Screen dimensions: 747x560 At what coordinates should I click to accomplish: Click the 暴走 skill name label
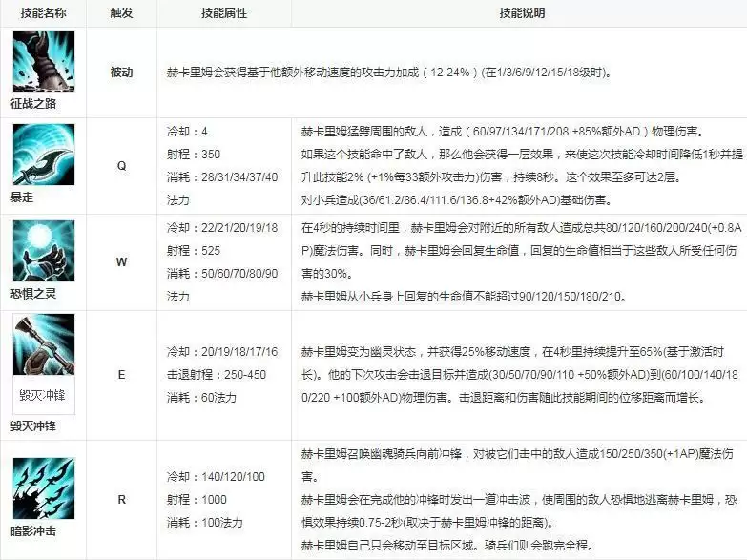coord(22,197)
